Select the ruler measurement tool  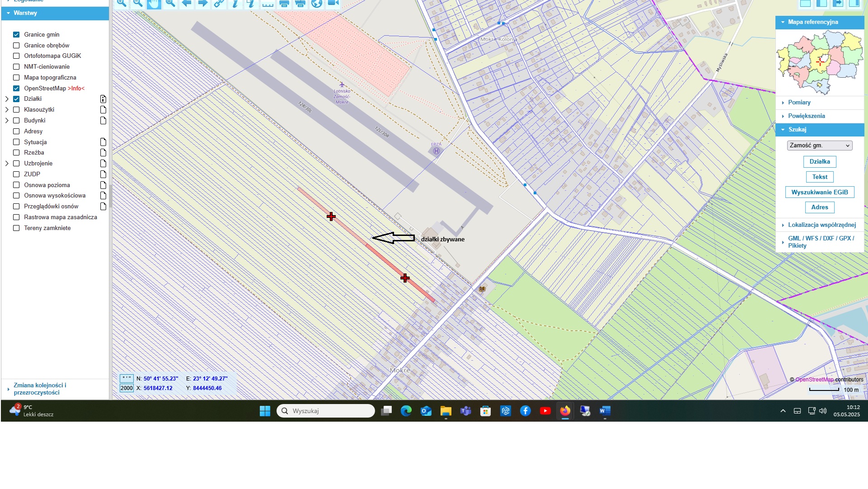268,4
